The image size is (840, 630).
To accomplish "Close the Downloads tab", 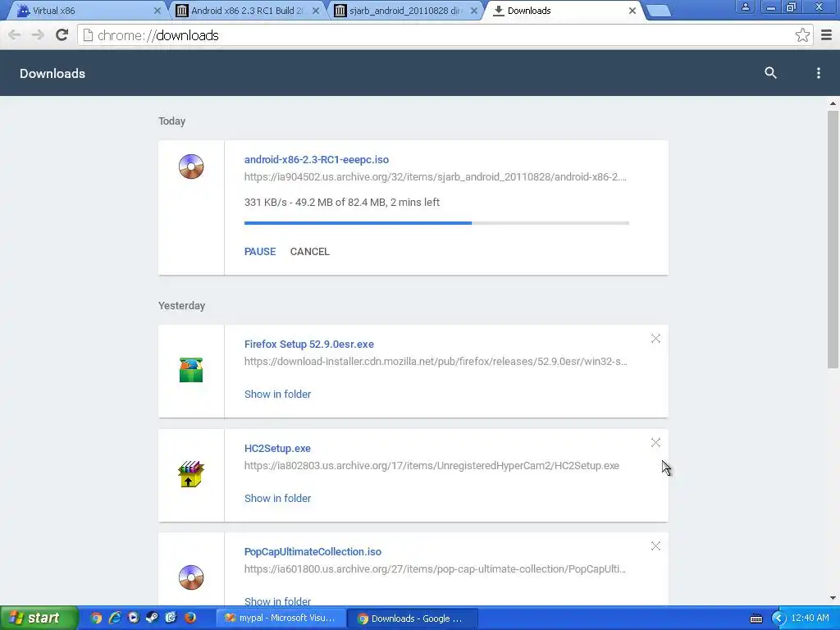I will pyautogui.click(x=632, y=11).
